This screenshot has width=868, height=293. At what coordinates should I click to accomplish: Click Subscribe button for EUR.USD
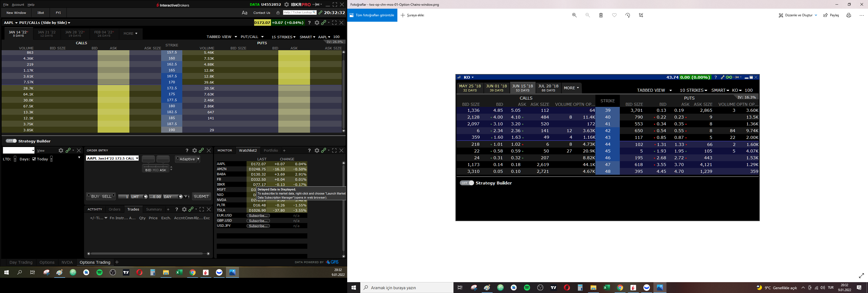258,215
